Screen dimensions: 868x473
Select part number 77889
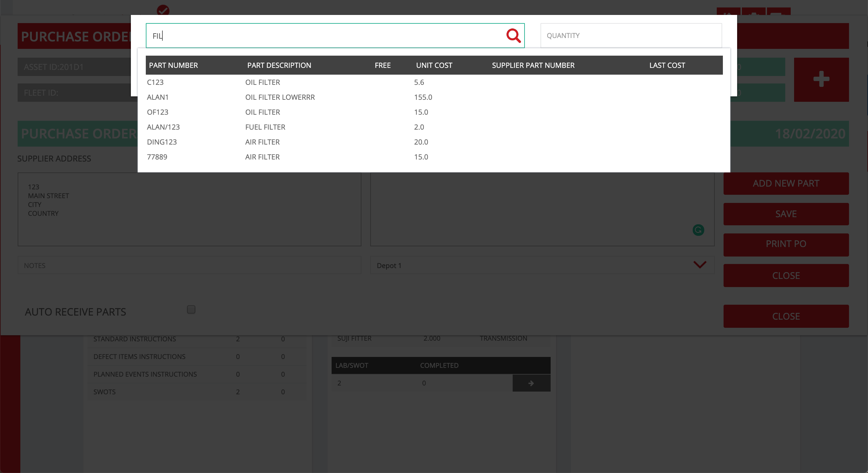[434, 157]
